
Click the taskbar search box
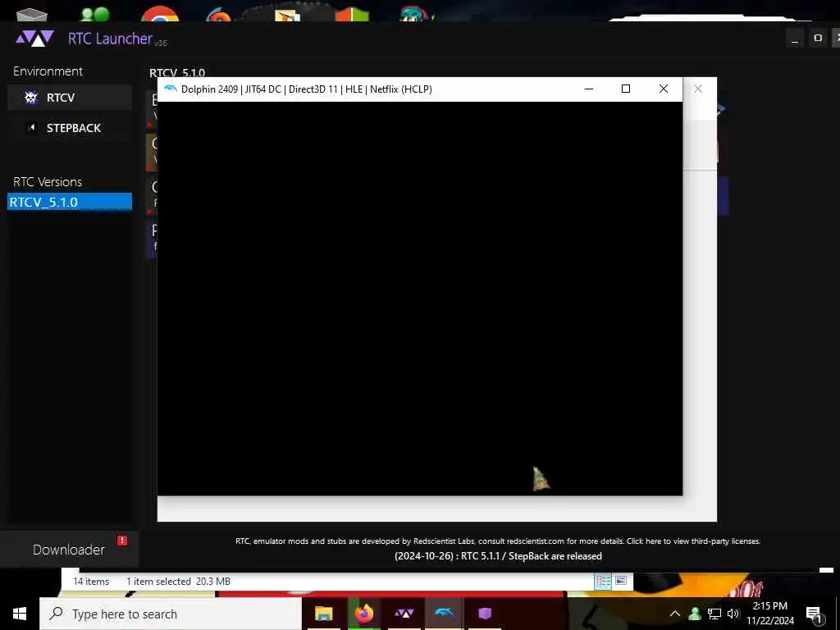click(x=171, y=614)
